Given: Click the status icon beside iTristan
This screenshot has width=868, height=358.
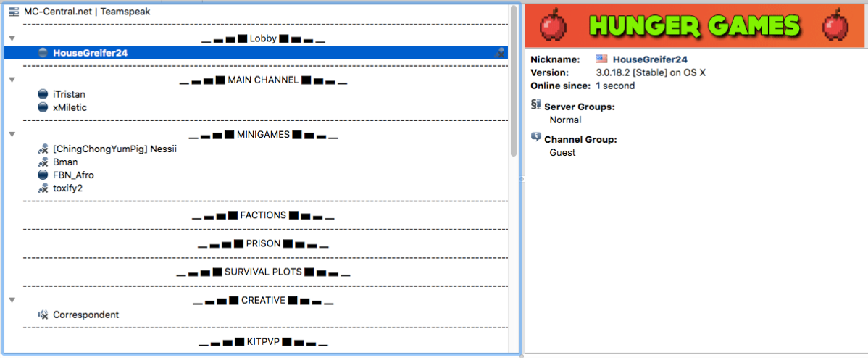Looking at the screenshot, I should pos(42,94).
